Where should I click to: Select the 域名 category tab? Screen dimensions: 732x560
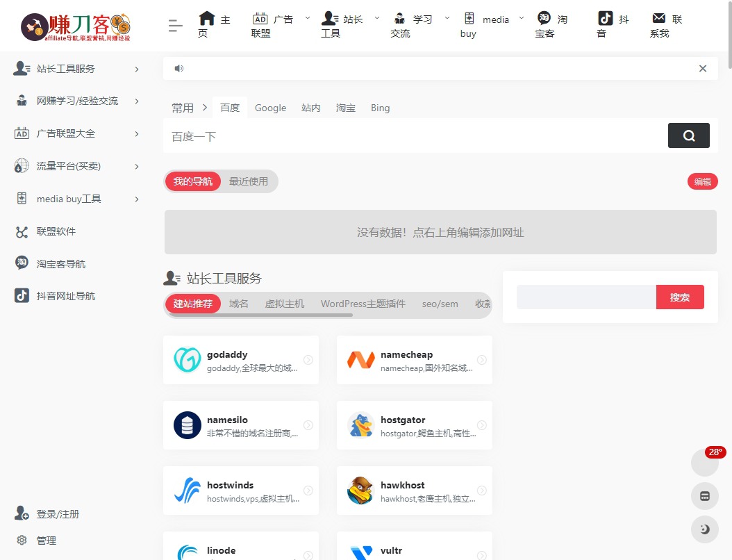click(238, 304)
